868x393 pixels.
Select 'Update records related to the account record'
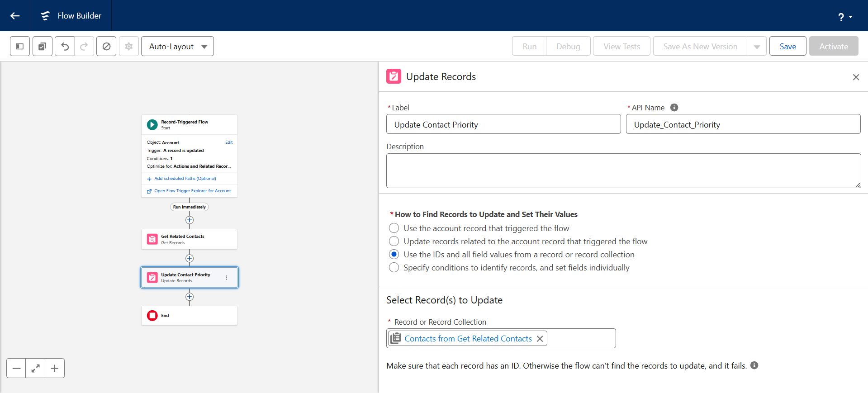394,241
